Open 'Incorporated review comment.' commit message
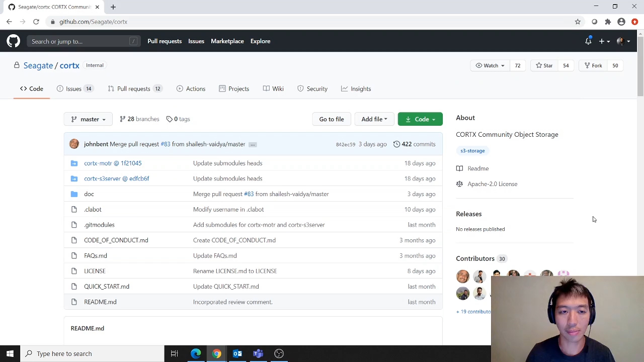The height and width of the screenshot is (362, 644). coord(233,302)
